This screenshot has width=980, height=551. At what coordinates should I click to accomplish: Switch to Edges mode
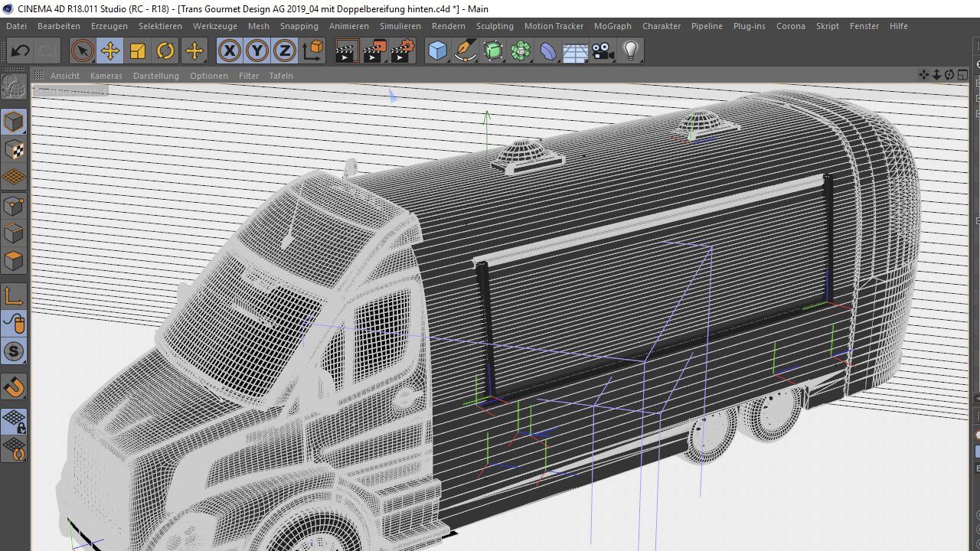click(14, 233)
